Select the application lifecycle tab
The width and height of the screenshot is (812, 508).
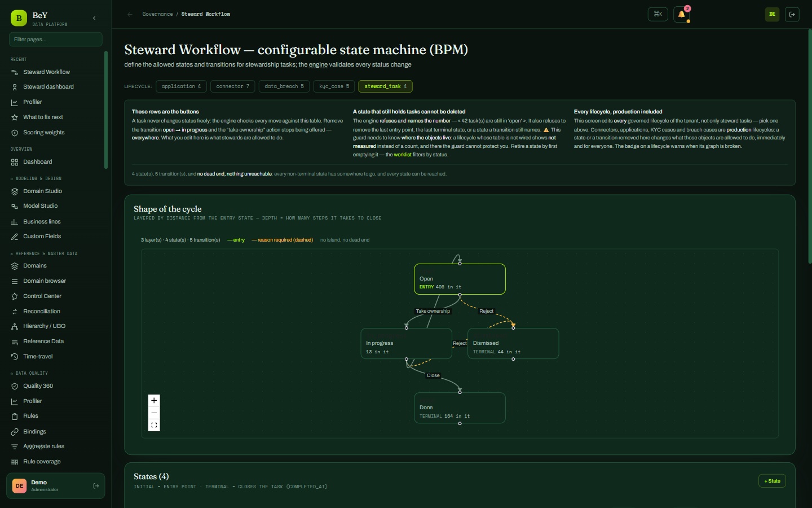[181, 86]
